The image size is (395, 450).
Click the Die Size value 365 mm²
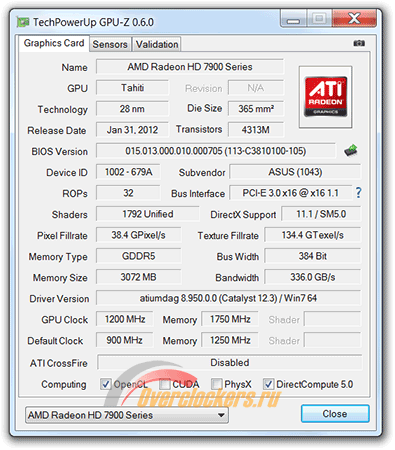tap(256, 109)
